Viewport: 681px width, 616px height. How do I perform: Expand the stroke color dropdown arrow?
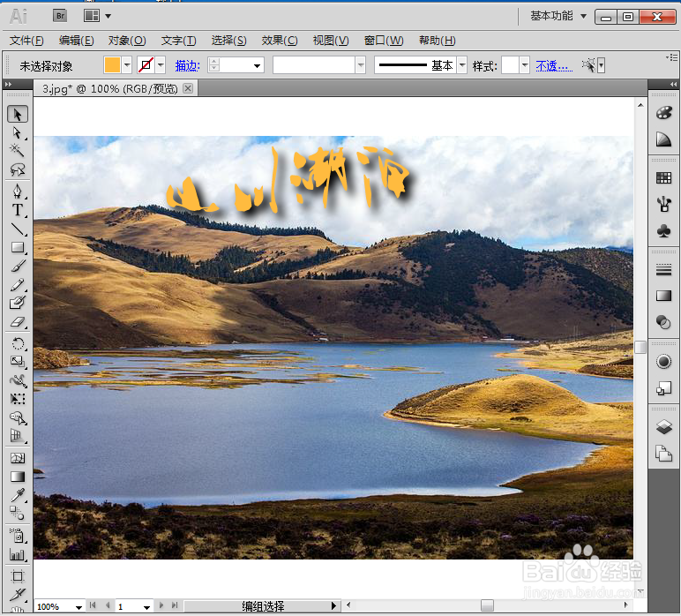tap(161, 65)
